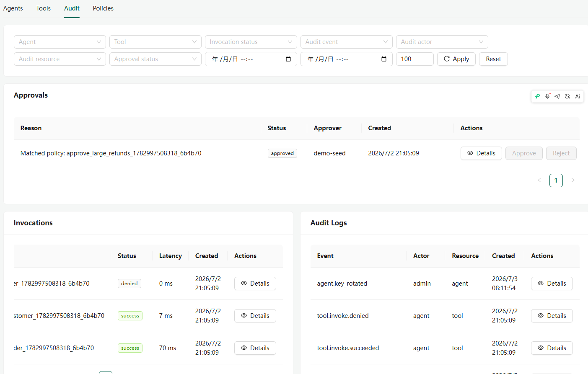Screen dimensions: 588x374
Task: Click the Apply filter button
Action: coord(456,59)
